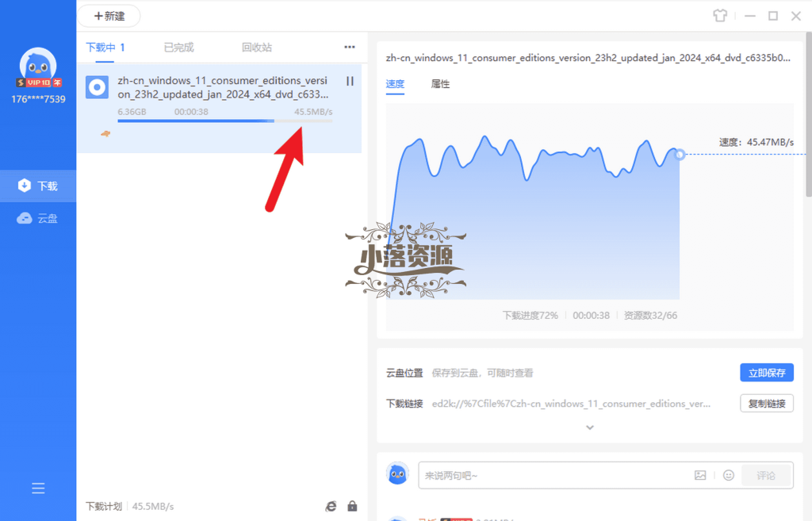Switch to the 属性 properties tab

pyautogui.click(x=440, y=84)
